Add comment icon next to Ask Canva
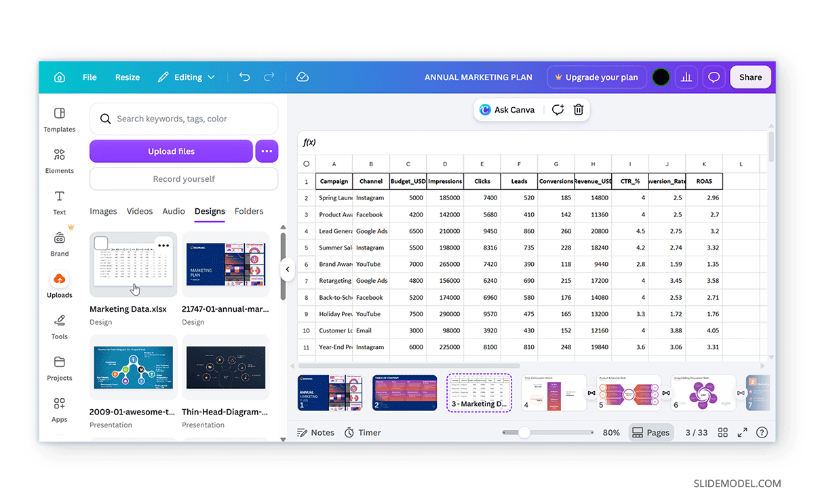The height and width of the screenshot is (504, 814). [x=558, y=110]
